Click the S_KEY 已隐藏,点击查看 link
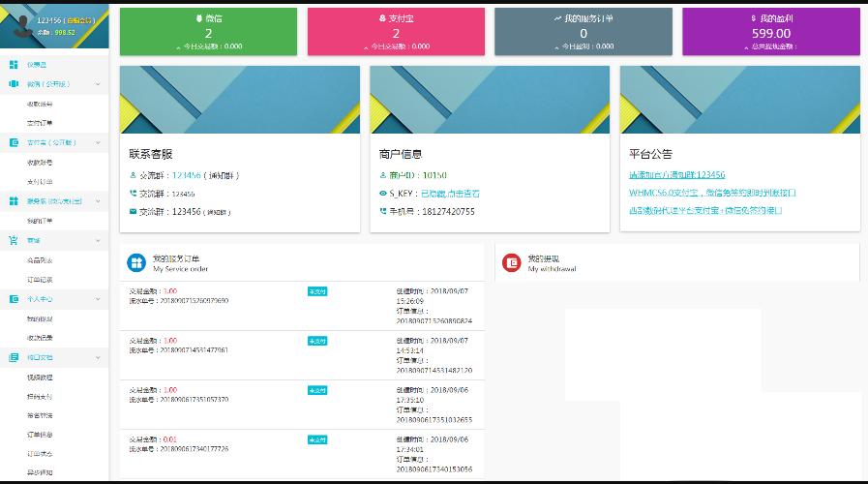Image resolution: width=868 pixels, height=484 pixels. pyautogui.click(x=449, y=194)
